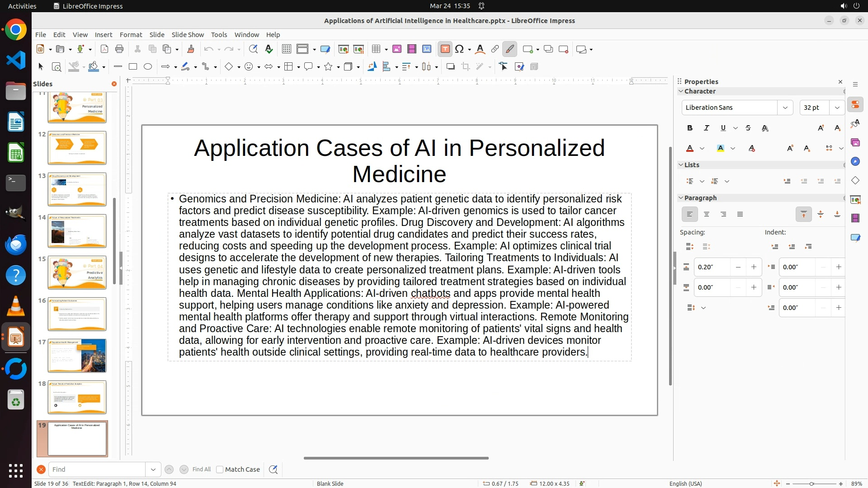
Task: Click the Display Grid icon
Action: [x=286, y=49]
